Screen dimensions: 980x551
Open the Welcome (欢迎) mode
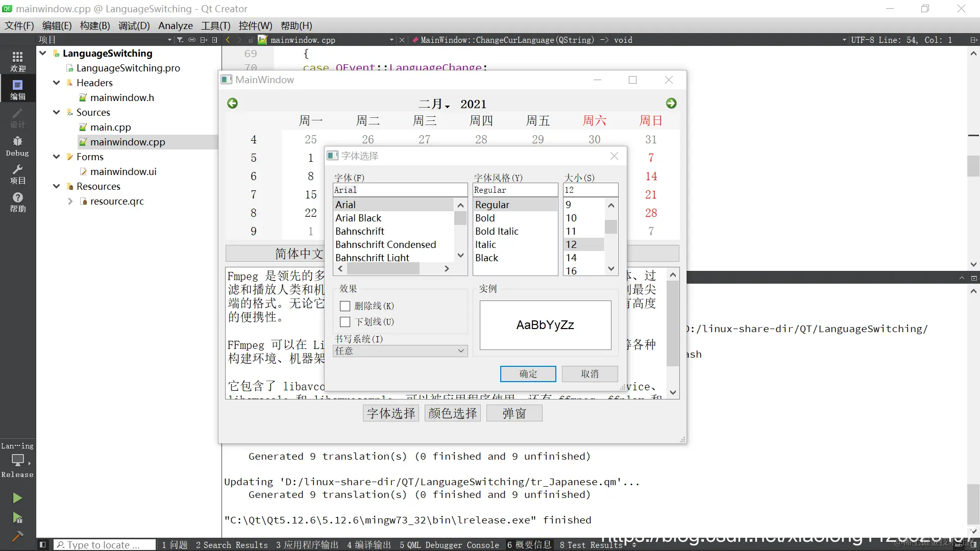17,61
